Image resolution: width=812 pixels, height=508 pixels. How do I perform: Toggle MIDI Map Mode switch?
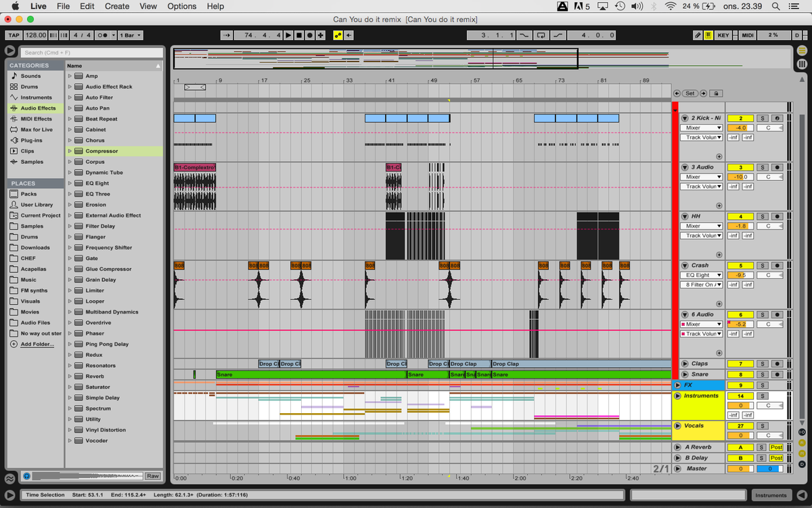click(748, 35)
